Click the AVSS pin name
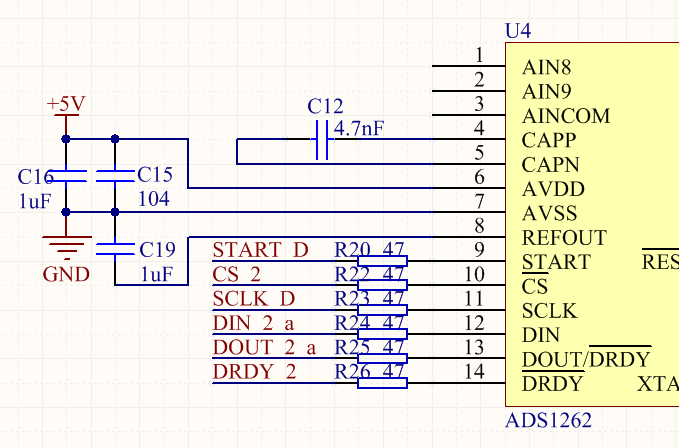The height and width of the screenshot is (448, 679). [x=550, y=213]
